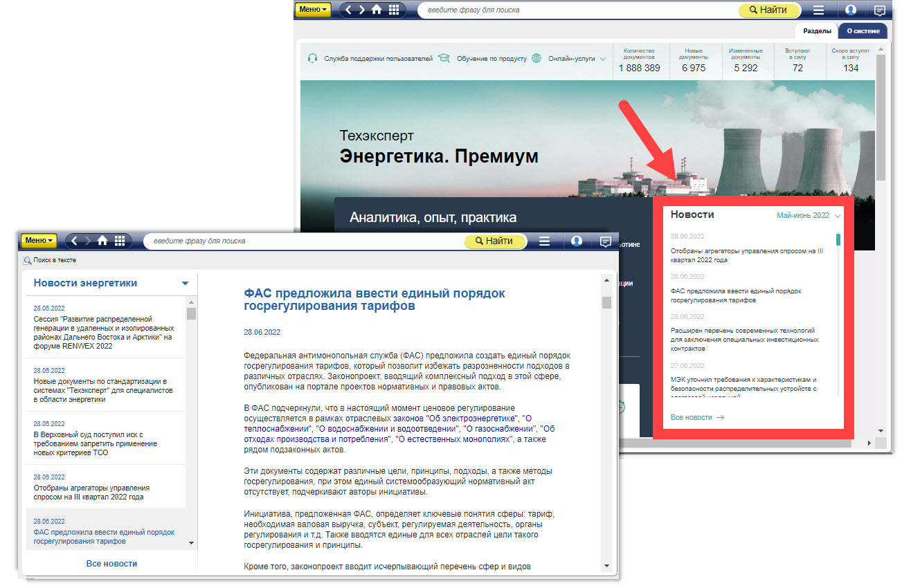920x588 pixels.
Task: Click the forward arrow in the news article window
Action: (x=89, y=241)
